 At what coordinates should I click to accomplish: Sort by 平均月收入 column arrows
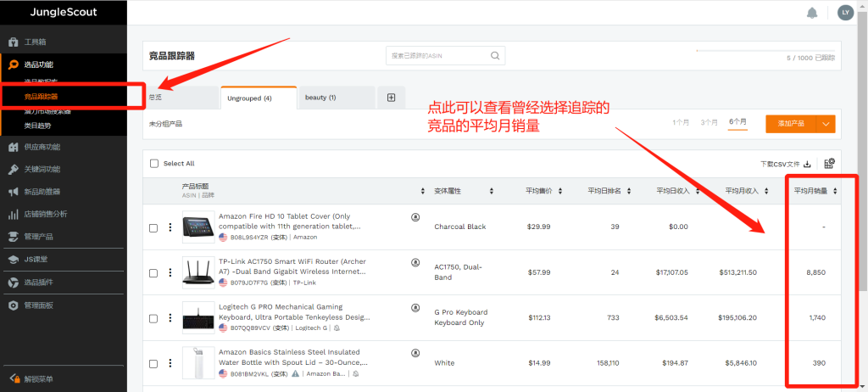tap(766, 191)
